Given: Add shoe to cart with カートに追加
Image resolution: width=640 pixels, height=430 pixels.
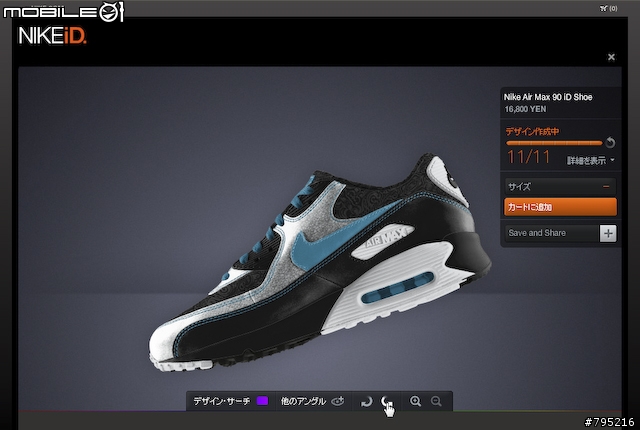Looking at the screenshot, I should click(x=560, y=207).
